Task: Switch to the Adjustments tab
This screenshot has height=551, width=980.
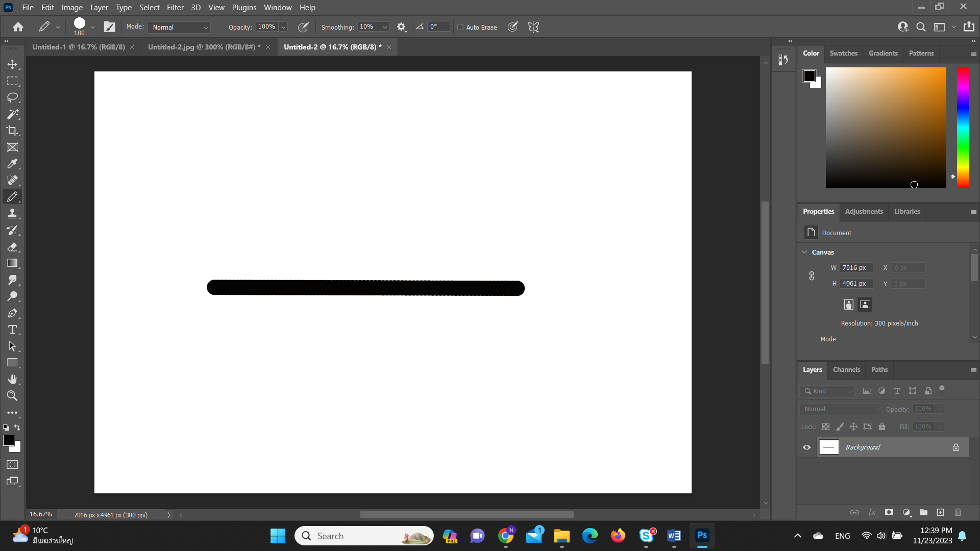Action: 864,211
